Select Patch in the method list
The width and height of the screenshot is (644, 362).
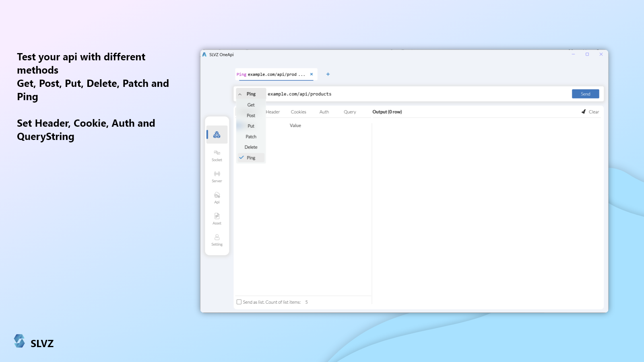[251, 137]
